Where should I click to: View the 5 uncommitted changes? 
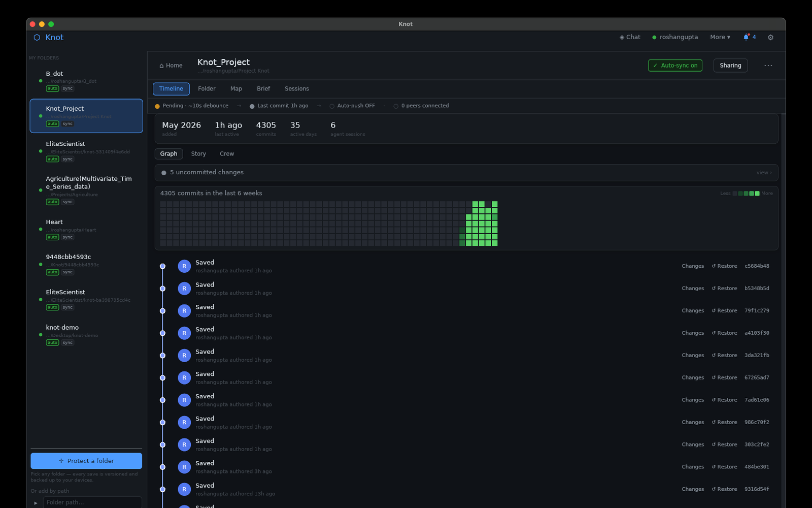(466, 173)
